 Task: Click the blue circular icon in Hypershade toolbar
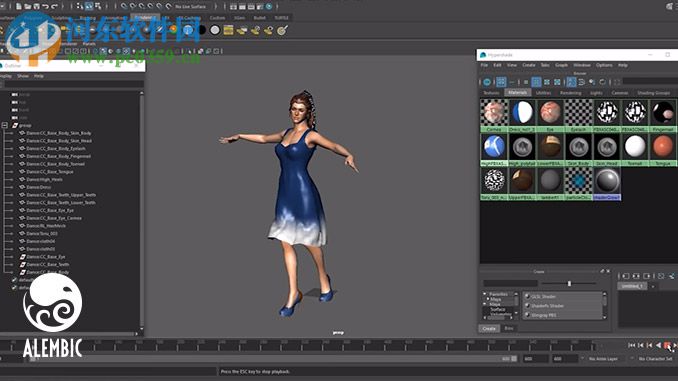tap(487, 82)
